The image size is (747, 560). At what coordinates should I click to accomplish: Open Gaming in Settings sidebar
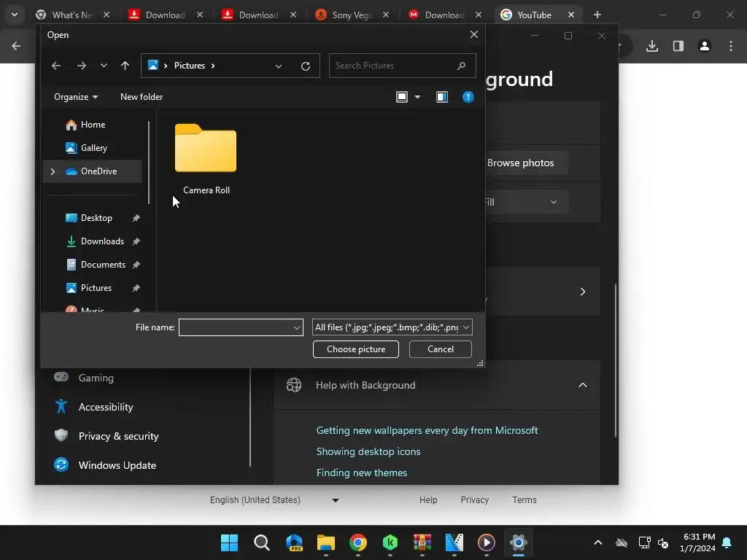click(x=96, y=378)
